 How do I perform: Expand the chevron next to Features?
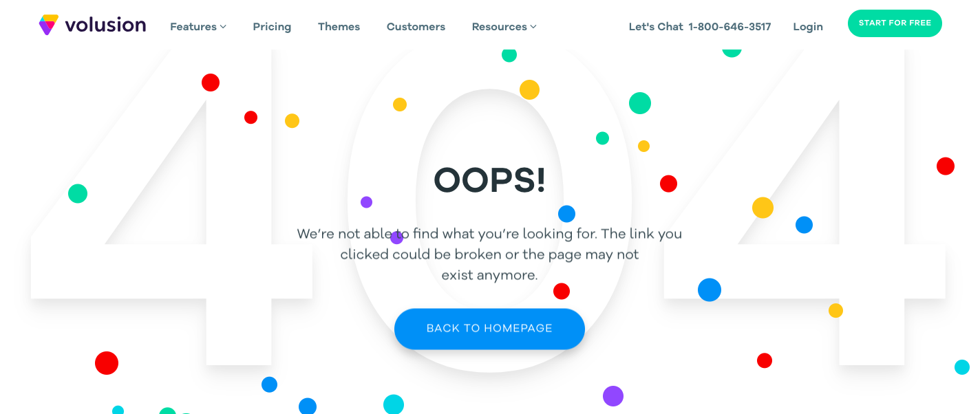223,27
